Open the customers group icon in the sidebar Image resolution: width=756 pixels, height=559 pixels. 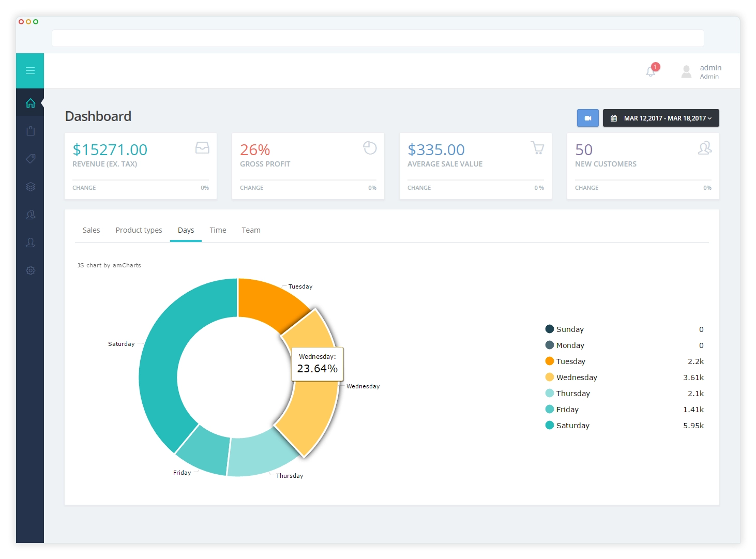pos(30,215)
